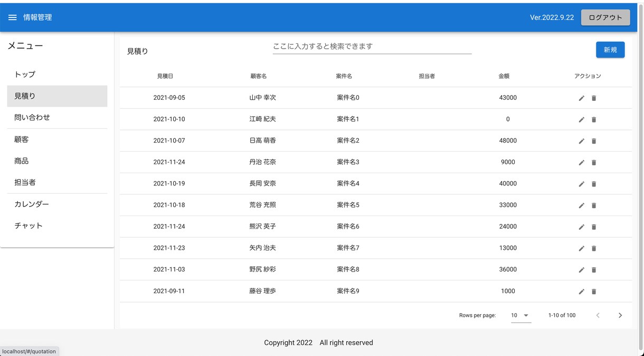Select cell 案件名5
The width and height of the screenshot is (644, 356).
[x=348, y=205]
